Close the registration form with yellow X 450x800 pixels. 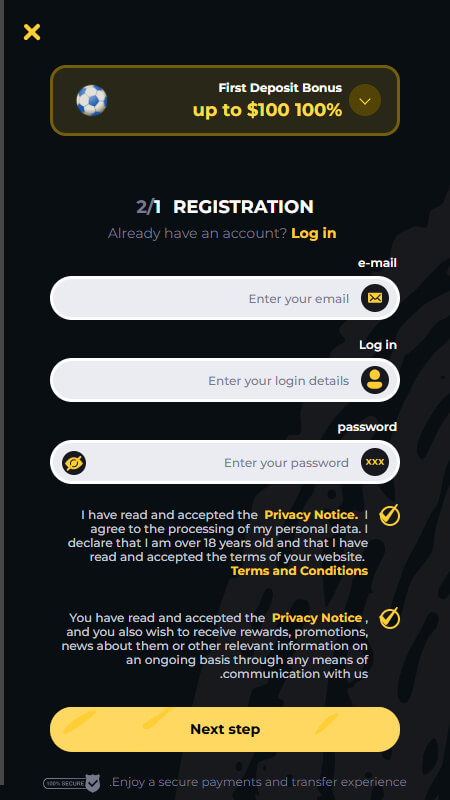coord(32,32)
